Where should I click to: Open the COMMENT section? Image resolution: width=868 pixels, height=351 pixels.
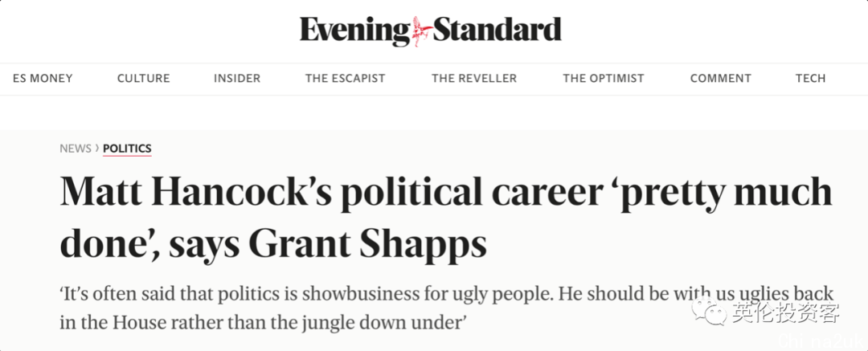721,79
